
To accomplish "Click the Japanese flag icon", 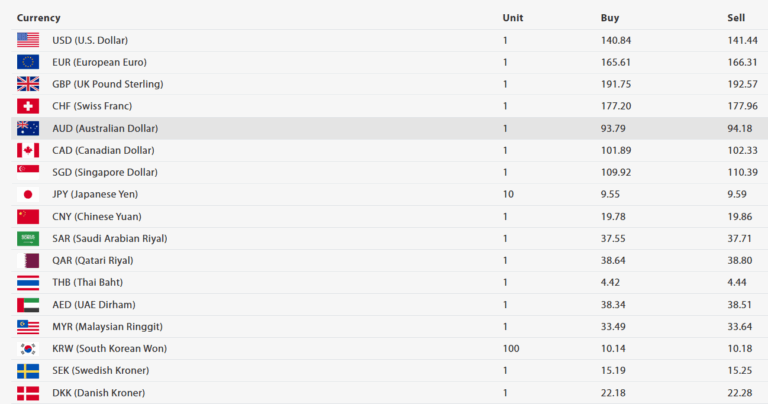I will point(28,194).
